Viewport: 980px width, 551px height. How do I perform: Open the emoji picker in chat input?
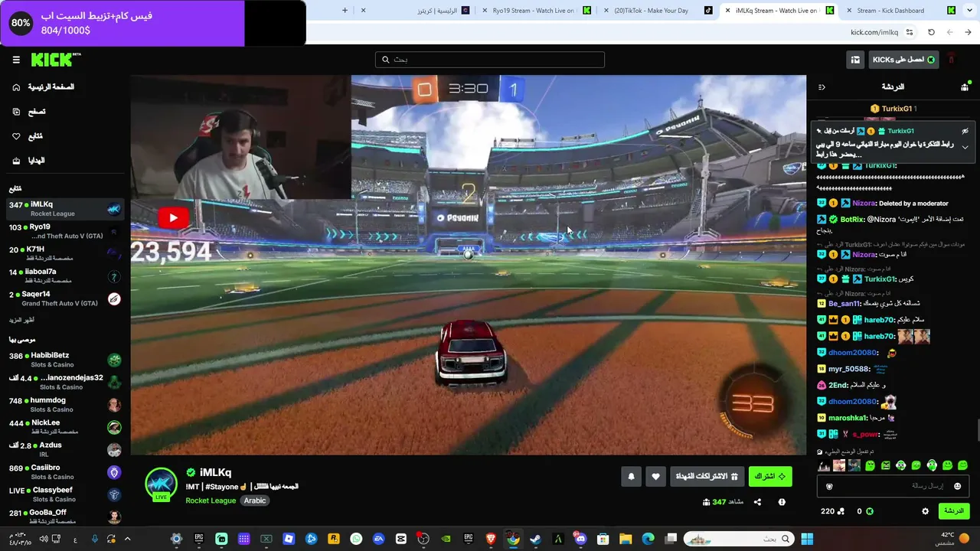[957, 486]
